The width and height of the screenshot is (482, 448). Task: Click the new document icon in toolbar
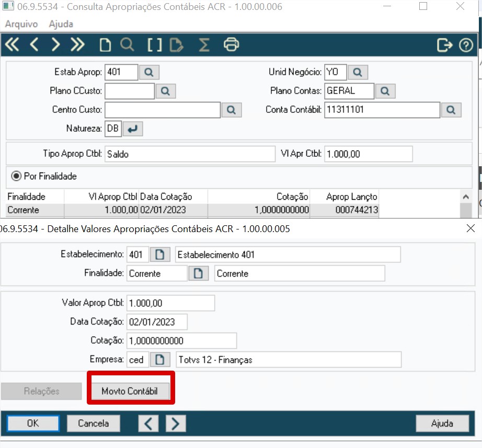coord(105,45)
